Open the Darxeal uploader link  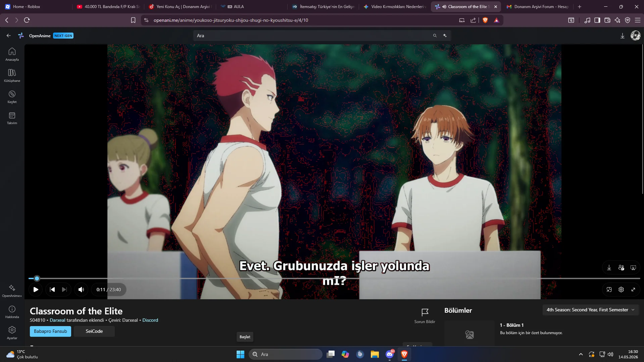[57, 320]
